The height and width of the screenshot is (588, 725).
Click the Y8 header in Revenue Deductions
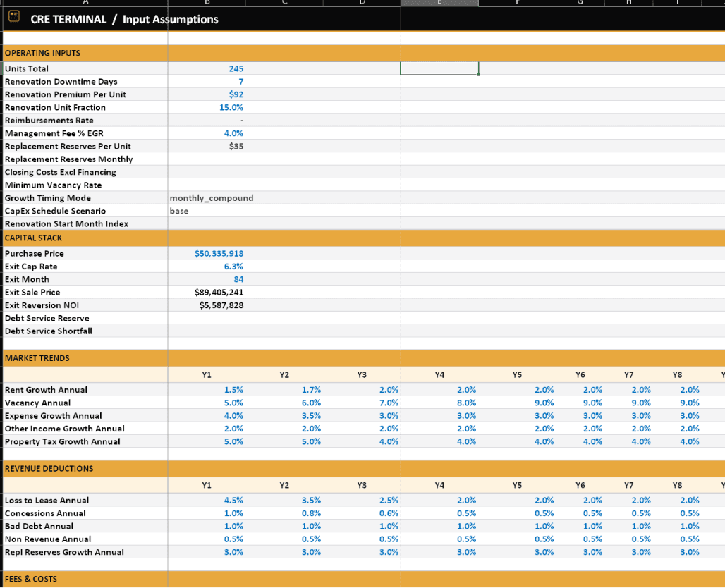click(677, 485)
